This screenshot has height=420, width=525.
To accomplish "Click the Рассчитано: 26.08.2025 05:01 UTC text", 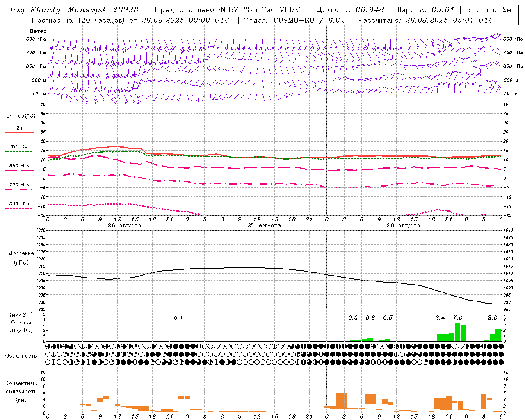I will point(426,20).
